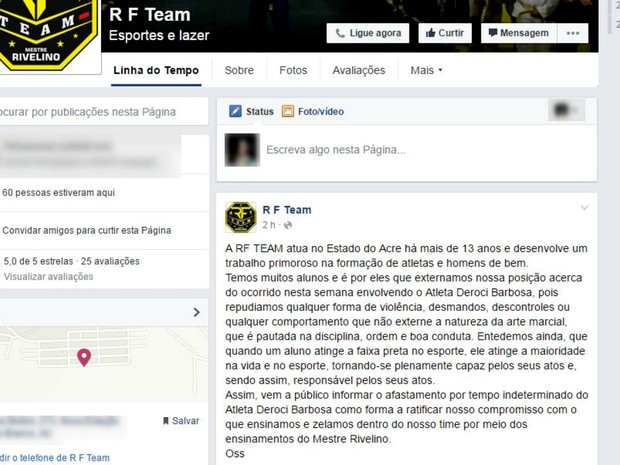This screenshot has height=465, width=620.
Task: Go to the Avaliações tab
Action: point(359,70)
